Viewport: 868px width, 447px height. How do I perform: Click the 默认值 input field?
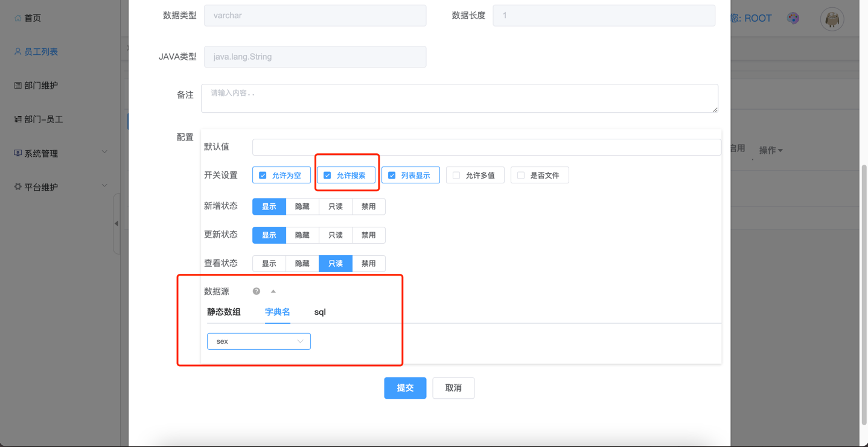coord(486,147)
